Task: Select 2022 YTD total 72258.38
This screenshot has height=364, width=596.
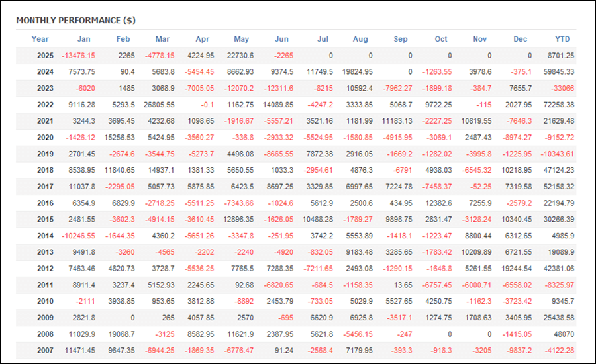Action: coord(559,105)
